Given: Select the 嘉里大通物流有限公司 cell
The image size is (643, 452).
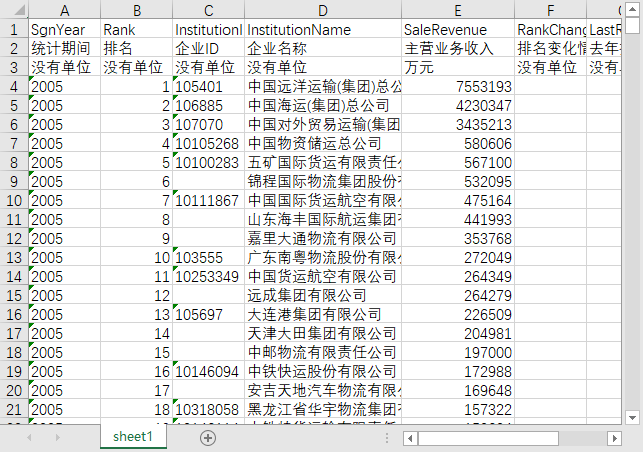Looking at the screenshot, I should point(323,238).
